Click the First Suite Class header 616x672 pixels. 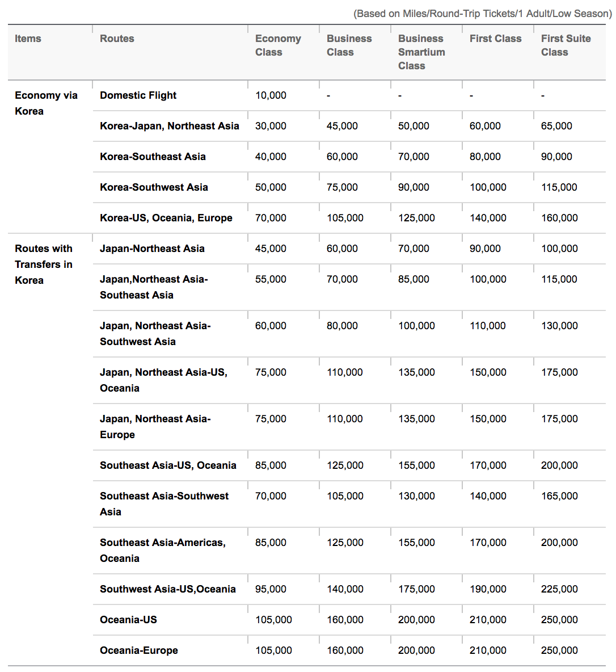point(566,45)
